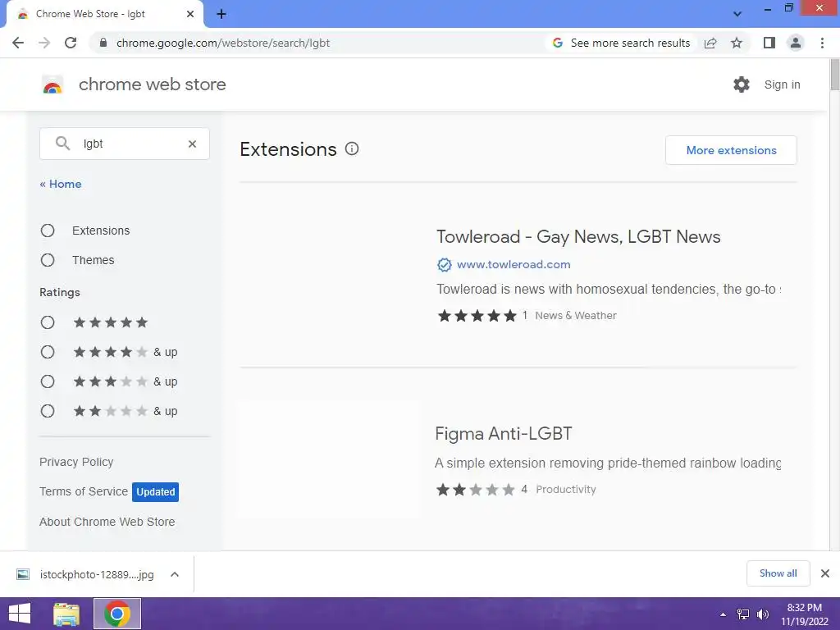Open the web store settings gear
This screenshot has width=840, height=630.
(742, 84)
